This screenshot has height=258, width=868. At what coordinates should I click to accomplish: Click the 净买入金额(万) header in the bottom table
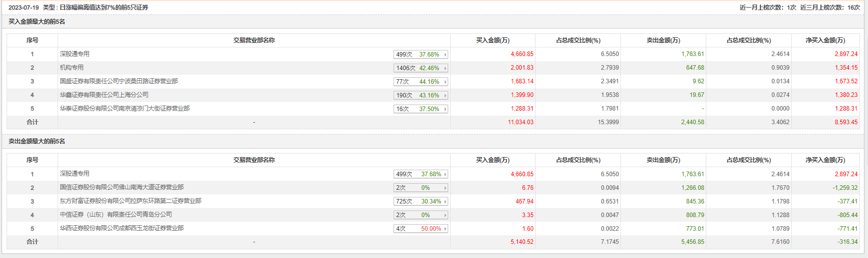coord(825,160)
